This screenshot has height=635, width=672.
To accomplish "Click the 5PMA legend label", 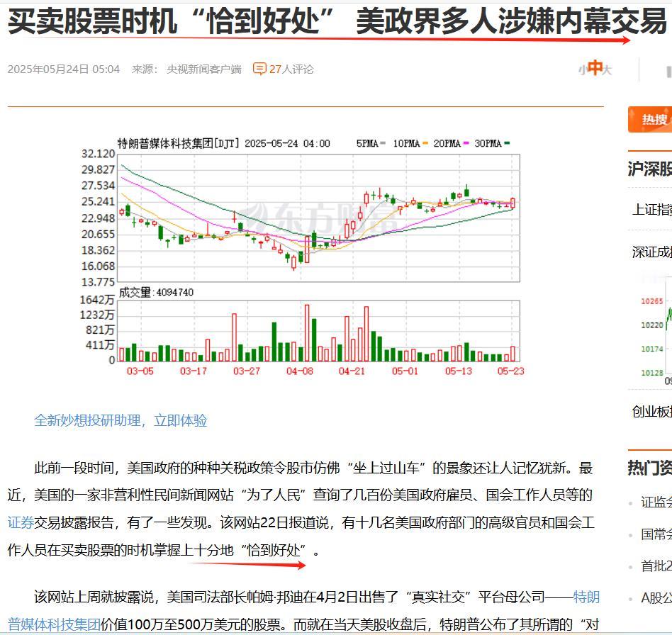I will 367,144.
